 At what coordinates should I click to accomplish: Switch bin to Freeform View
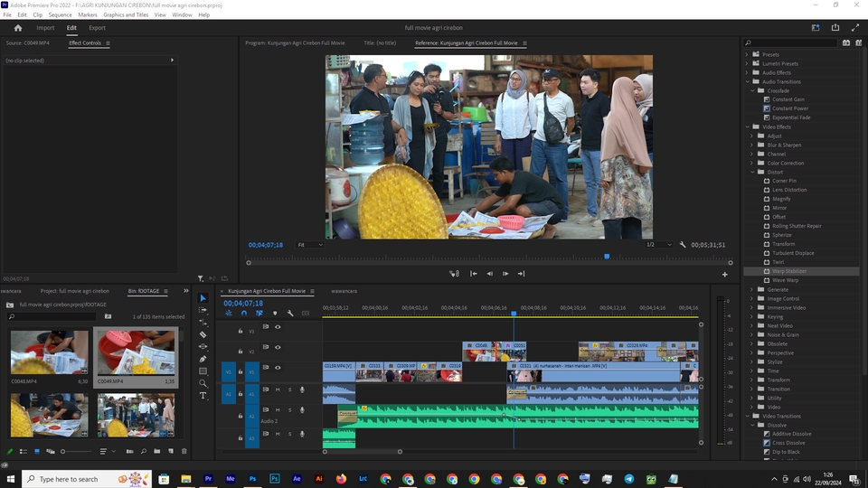[51, 452]
